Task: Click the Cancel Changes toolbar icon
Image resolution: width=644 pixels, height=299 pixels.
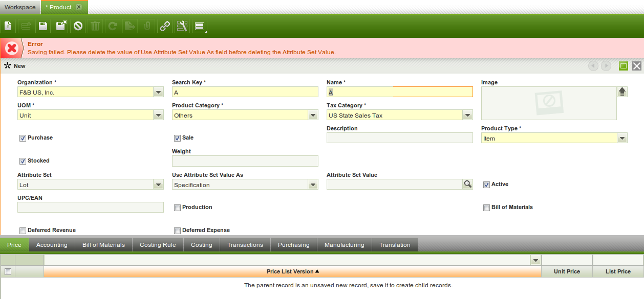Action: click(78, 26)
